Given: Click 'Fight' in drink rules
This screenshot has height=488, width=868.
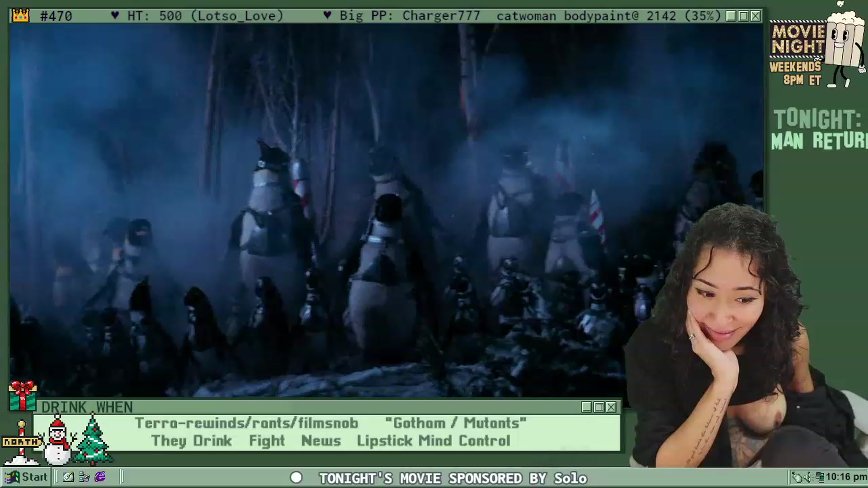Looking at the screenshot, I should [x=267, y=441].
